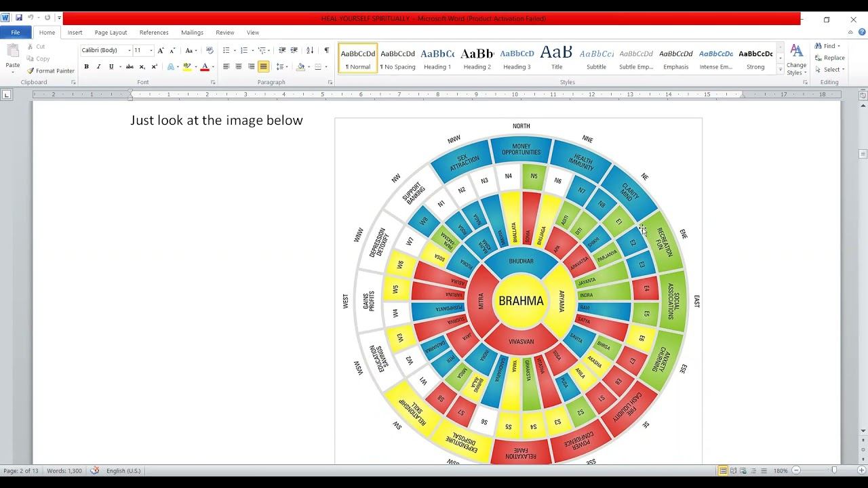Click the Sort icon
Image resolution: width=868 pixels, height=488 pixels.
click(310, 50)
